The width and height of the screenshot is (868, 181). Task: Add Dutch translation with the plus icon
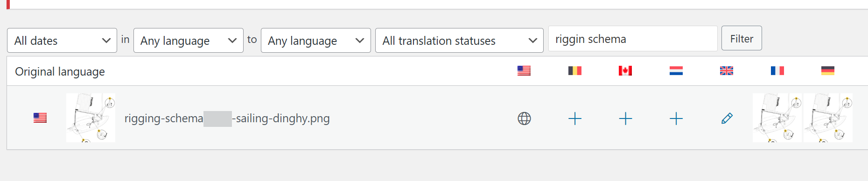tap(676, 118)
